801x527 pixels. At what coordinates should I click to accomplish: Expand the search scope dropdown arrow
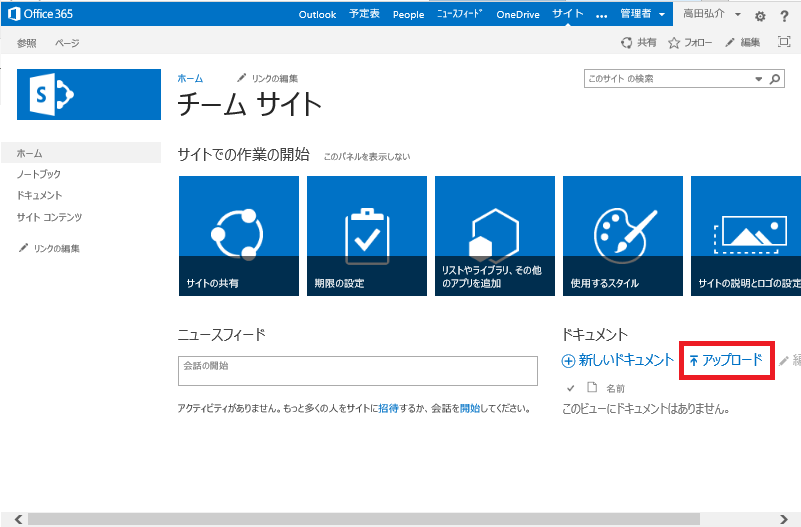(x=759, y=79)
